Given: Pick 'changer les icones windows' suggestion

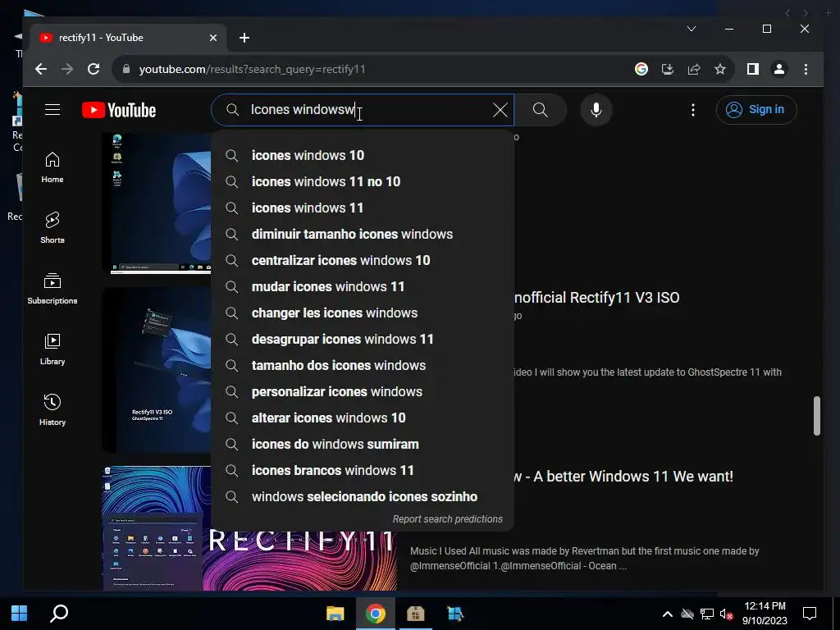Looking at the screenshot, I should click(362, 313).
